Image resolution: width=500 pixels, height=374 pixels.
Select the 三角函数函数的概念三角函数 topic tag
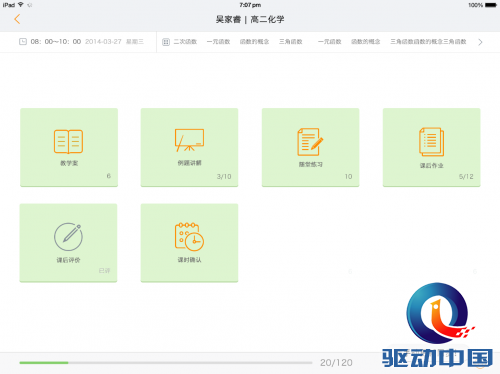tap(428, 42)
